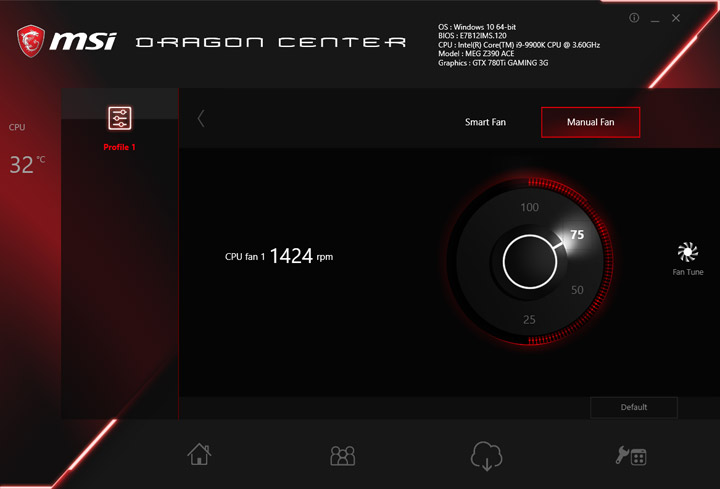Set fan dial to 50 percent

[x=577, y=290]
